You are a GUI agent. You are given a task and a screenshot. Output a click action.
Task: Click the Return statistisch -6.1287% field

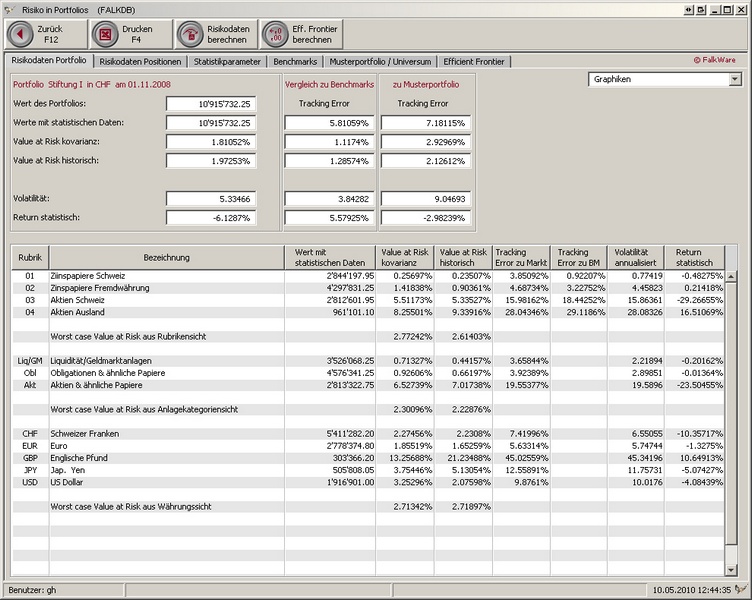211,218
